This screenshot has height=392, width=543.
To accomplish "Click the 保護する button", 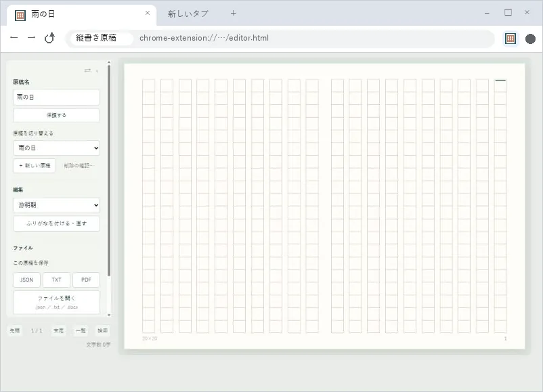I will click(x=56, y=115).
